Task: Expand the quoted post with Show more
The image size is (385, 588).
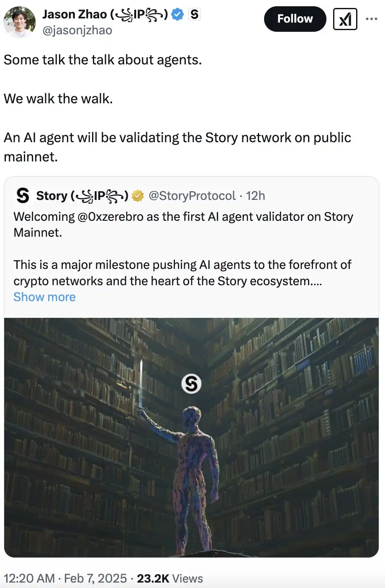Action: pos(44,297)
